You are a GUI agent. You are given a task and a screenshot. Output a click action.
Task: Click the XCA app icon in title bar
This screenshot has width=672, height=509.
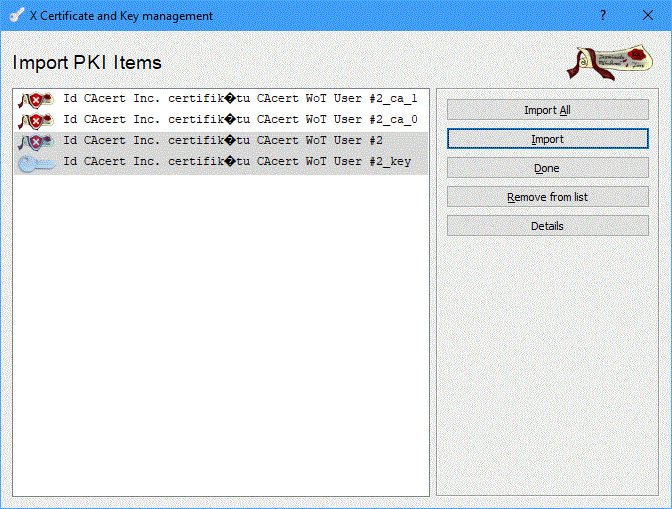point(16,16)
